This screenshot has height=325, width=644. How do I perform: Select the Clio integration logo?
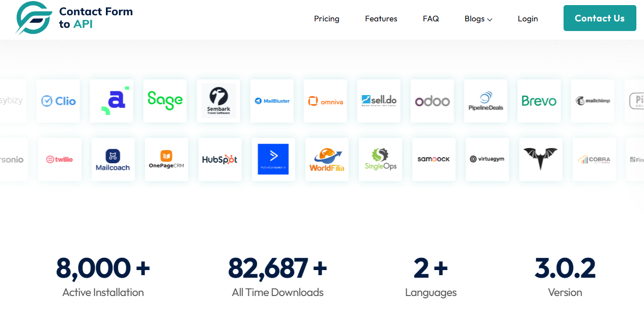(x=58, y=101)
